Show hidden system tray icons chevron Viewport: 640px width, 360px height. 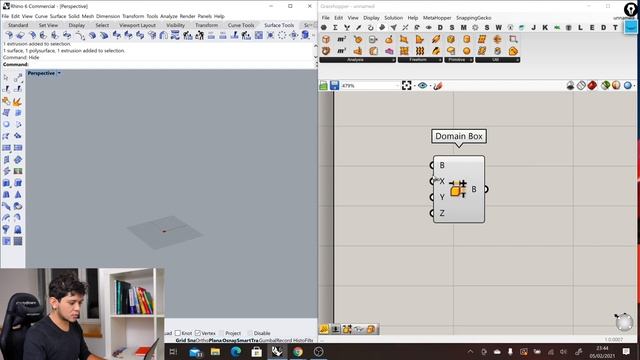pyautogui.click(x=470, y=351)
